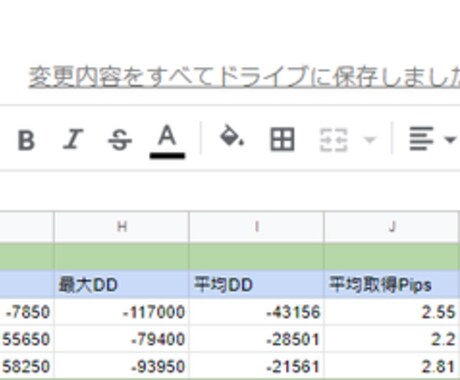
Task: Select the green cell in column H
Action: click(122, 257)
